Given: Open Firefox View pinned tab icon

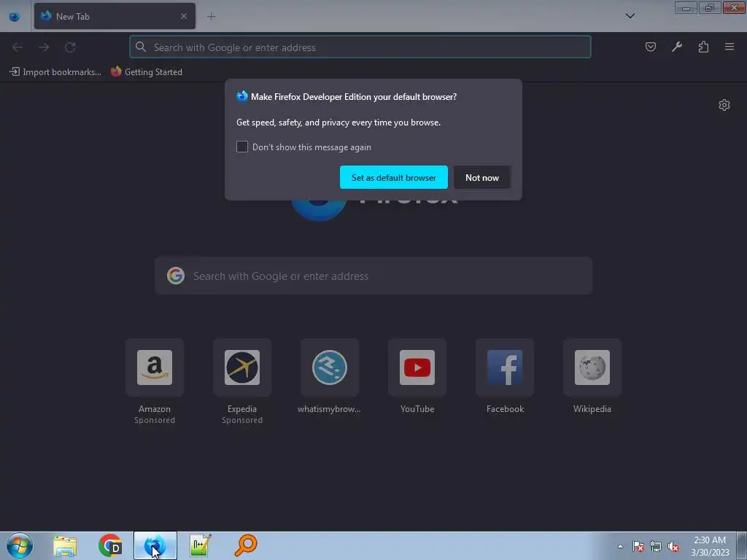Looking at the screenshot, I should (15, 17).
